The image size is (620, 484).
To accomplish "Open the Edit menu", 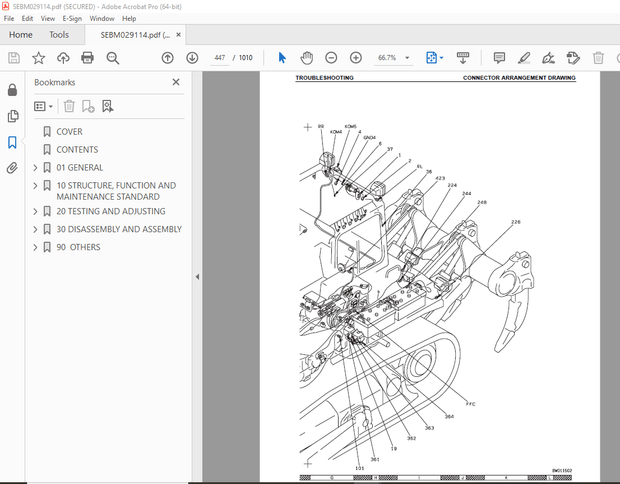I will click(27, 19).
